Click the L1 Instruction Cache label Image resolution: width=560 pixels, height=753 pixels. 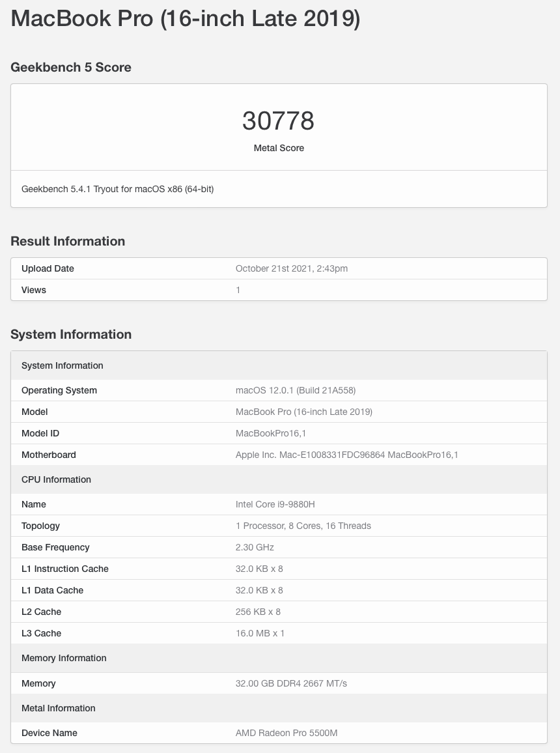pos(64,569)
